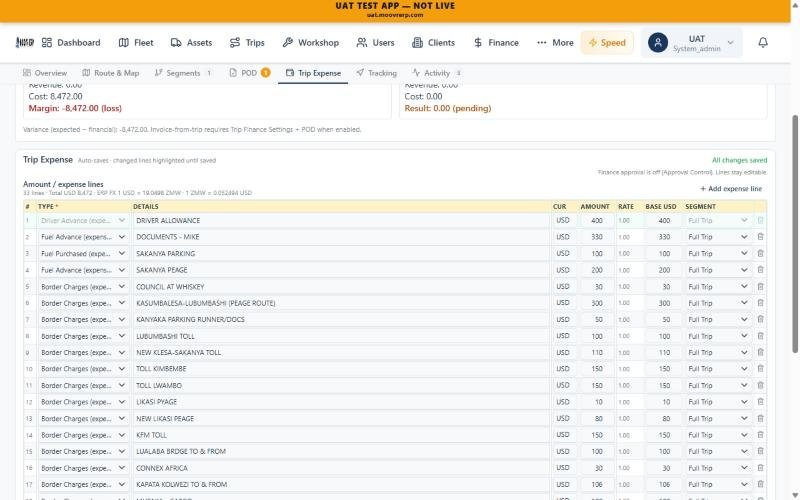
Task: Click the BASE USD column header
Action: click(661, 207)
